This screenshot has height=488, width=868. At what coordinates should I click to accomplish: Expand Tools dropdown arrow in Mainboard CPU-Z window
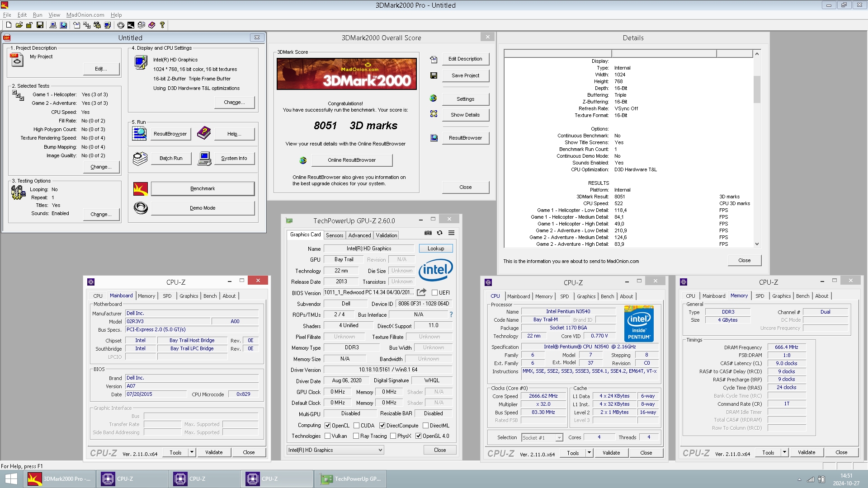192,452
